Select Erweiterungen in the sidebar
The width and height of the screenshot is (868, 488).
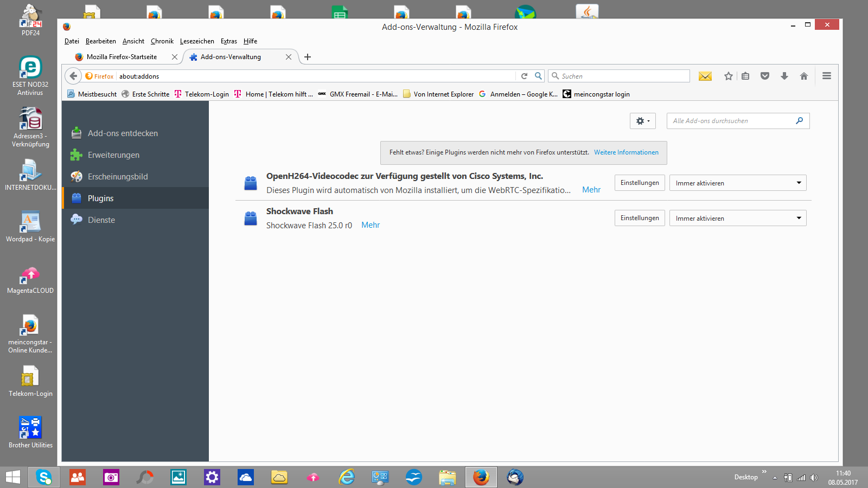click(x=113, y=155)
